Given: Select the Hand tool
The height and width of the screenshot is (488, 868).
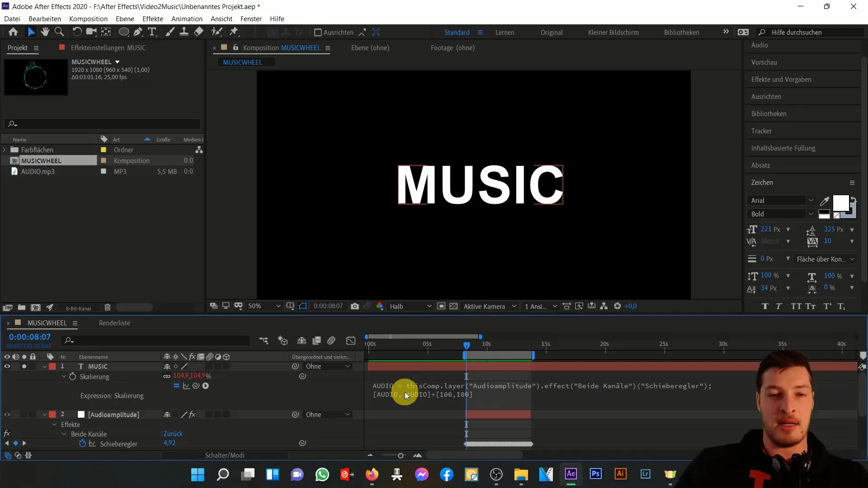Looking at the screenshot, I should (x=45, y=32).
